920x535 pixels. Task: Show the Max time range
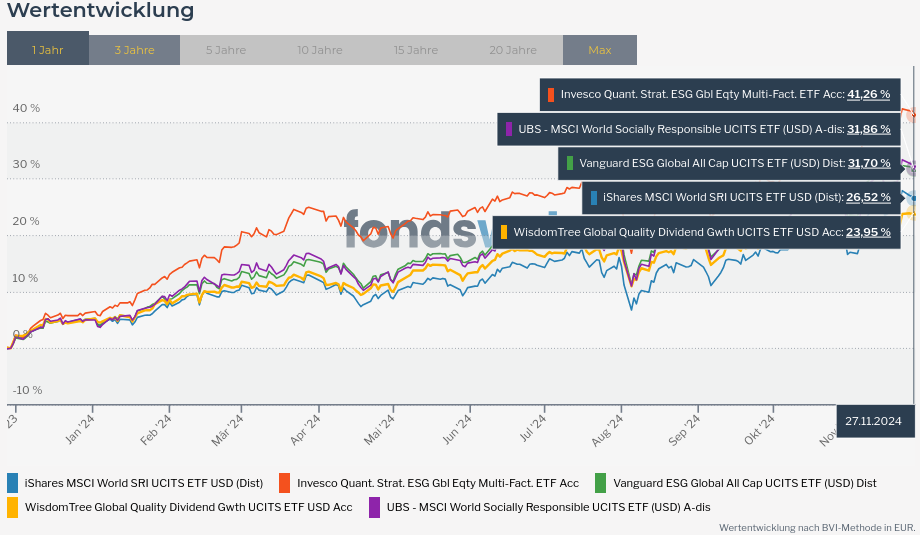pos(599,50)
